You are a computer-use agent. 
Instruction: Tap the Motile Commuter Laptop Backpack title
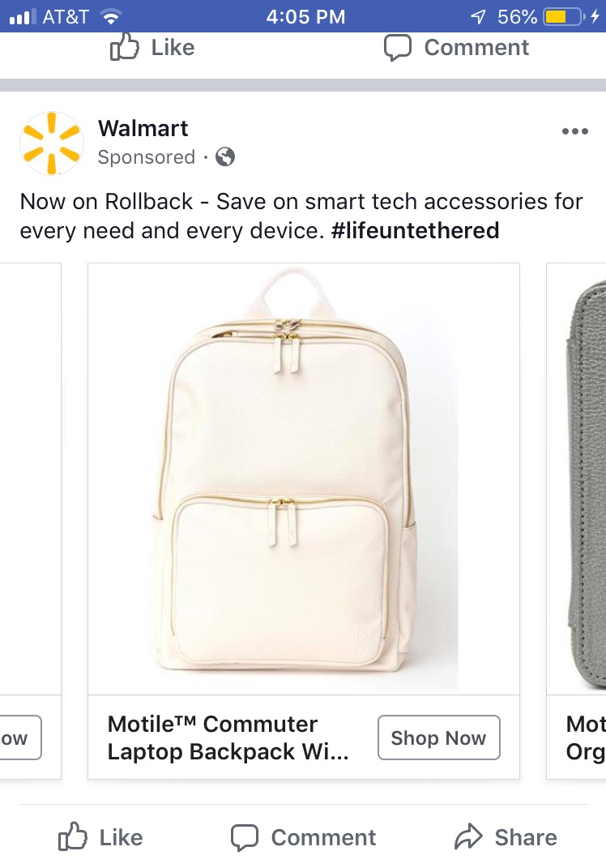coord(228,738)
